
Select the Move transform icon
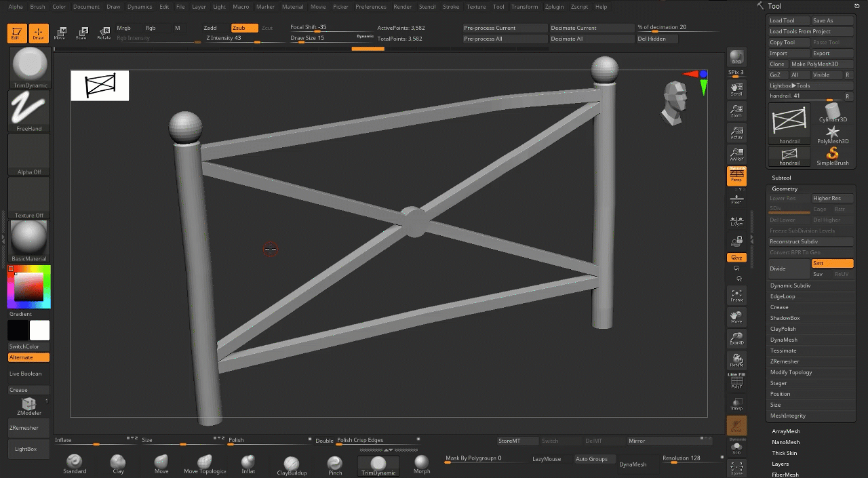click(60, 33)
